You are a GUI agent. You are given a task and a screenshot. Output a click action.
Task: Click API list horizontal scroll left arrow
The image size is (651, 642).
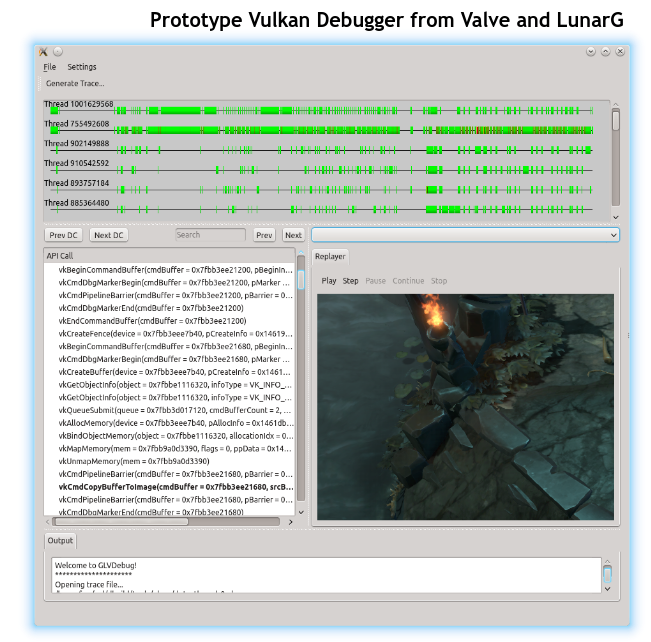[x=48, y=522]
